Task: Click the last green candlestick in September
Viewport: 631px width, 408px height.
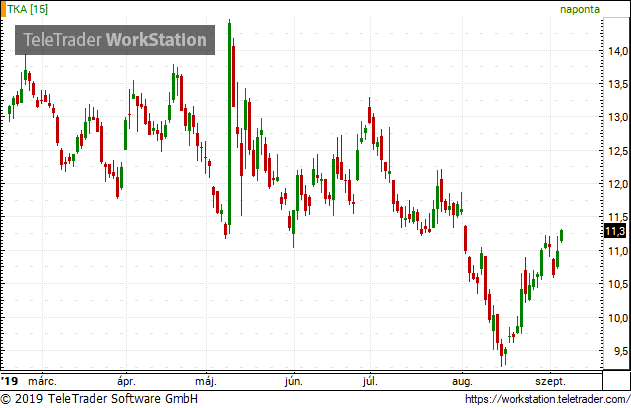Action: coord(561,235)
